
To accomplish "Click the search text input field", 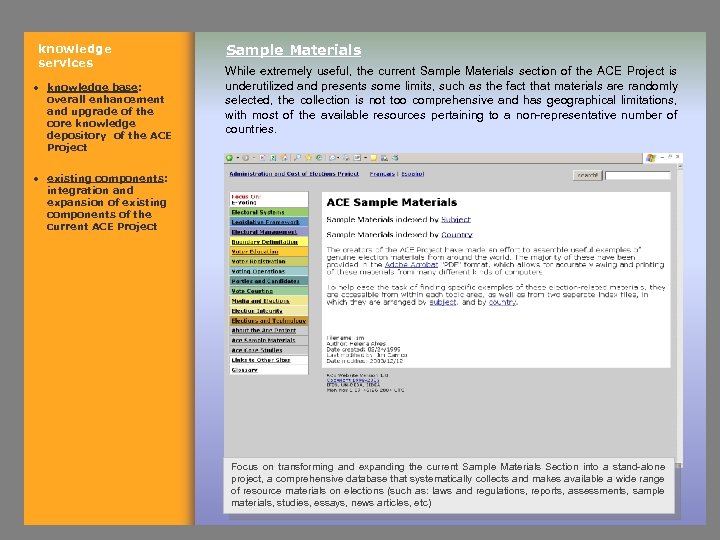I will (x=638, y=175).
